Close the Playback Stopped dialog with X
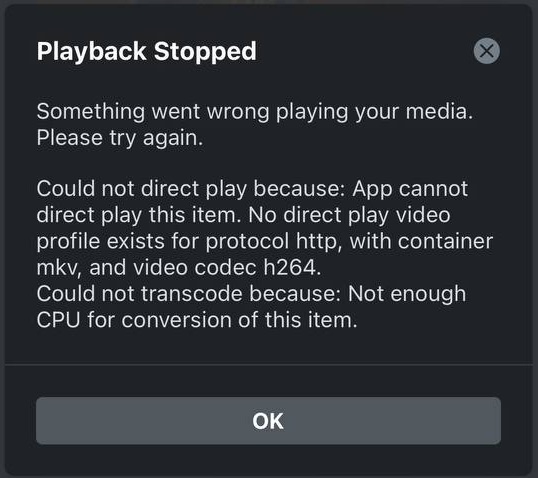Viewport: 538px width, 478px height. coord(487,51)
